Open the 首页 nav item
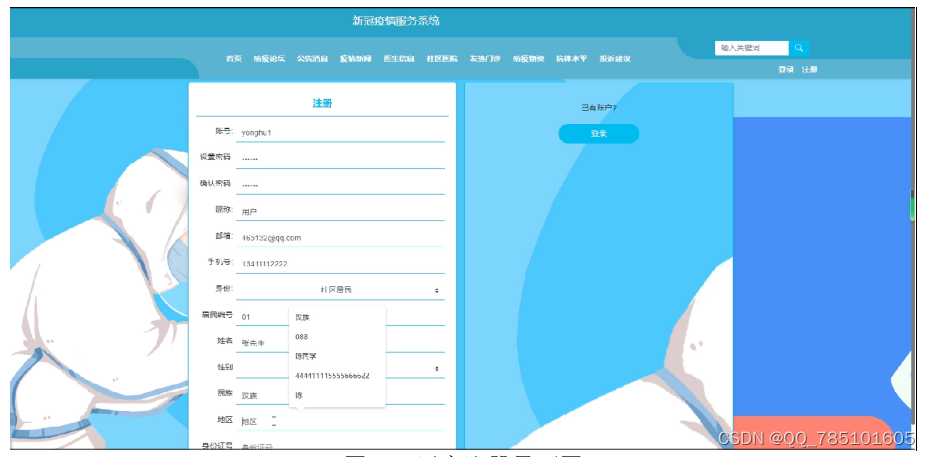930x457 pixels. pyautogui.click(x=234, y=59)
